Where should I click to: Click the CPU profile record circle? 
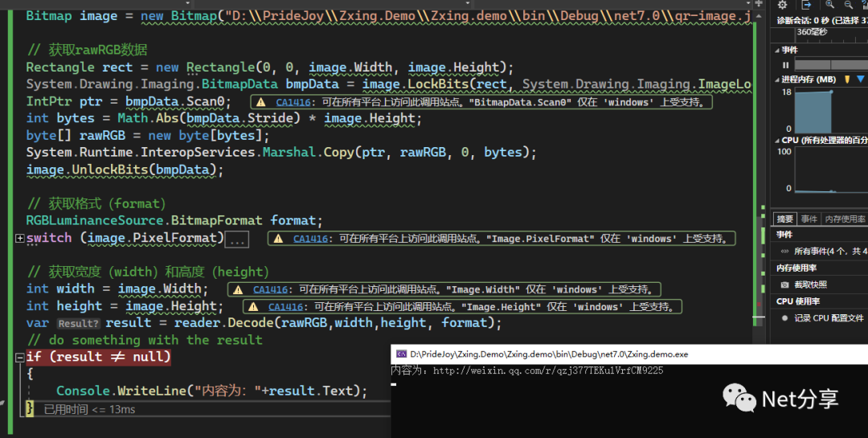(784, 317)
